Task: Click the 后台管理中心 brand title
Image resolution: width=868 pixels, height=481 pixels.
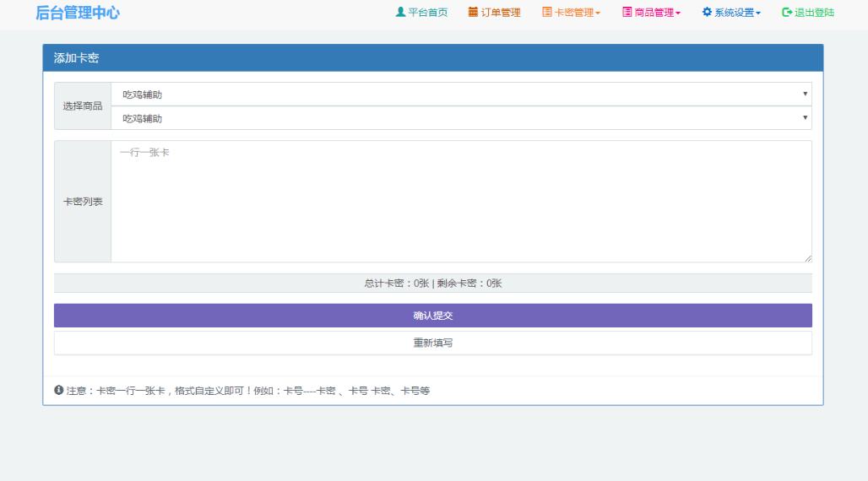Action: point(78,13)
